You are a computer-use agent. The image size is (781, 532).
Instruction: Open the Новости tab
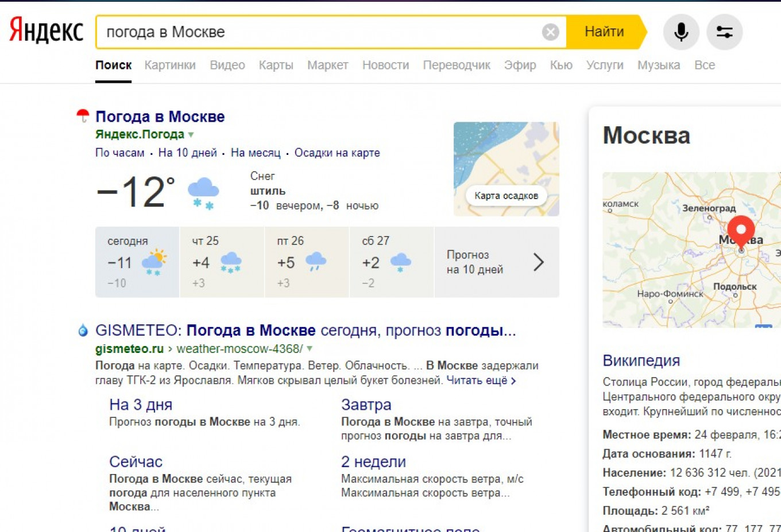coord(385,65)
